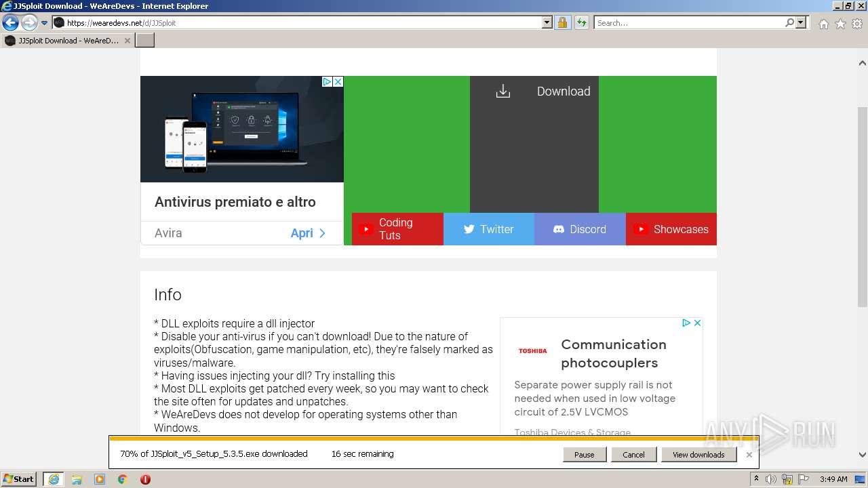This screenshot has height=488, width=868.
Task: Click the download arrow icon
Action: point(502,91)
